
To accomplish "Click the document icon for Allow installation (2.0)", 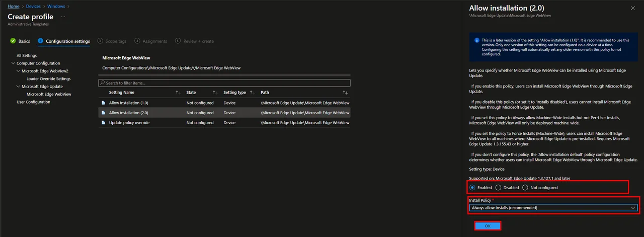I will click(103, 113).
